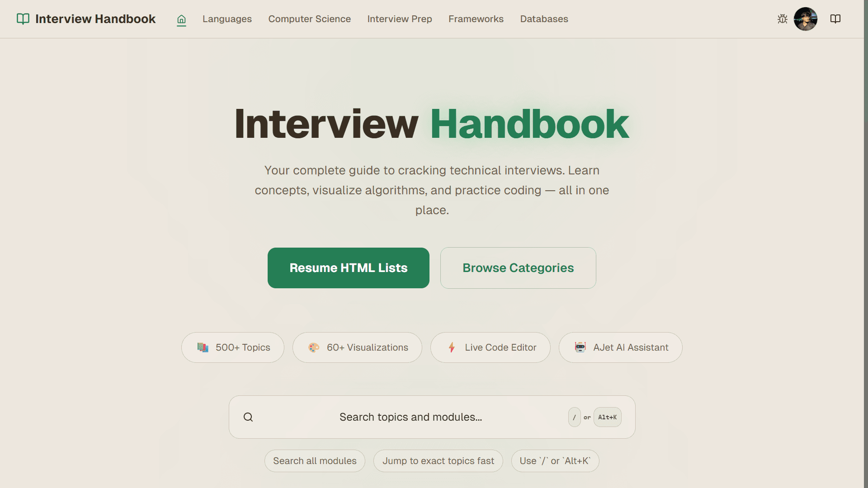
Task: Click the robot icon on AJet AI Assistant
Action: (x=580, y=347)
